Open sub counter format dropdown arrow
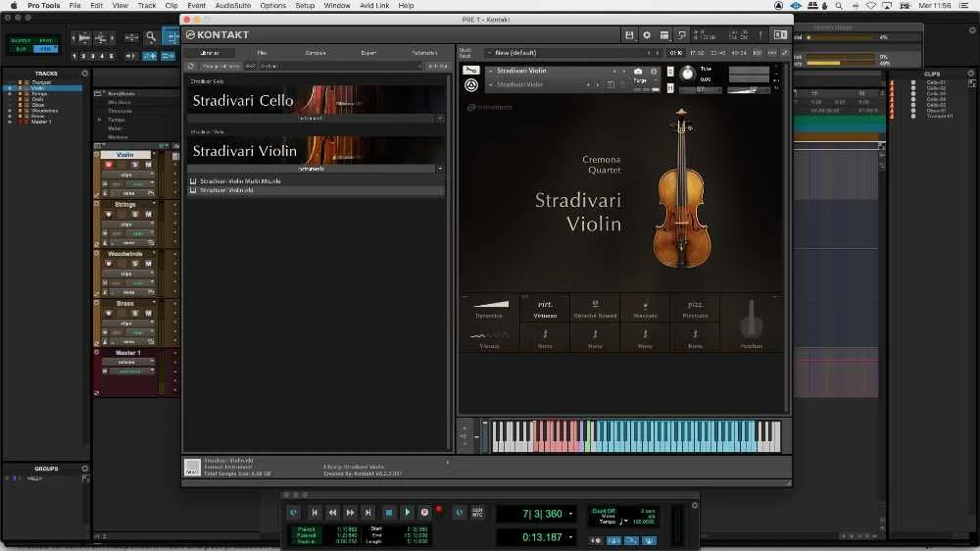The width and height of the screenshot is (980, 551). click(570, 537)
